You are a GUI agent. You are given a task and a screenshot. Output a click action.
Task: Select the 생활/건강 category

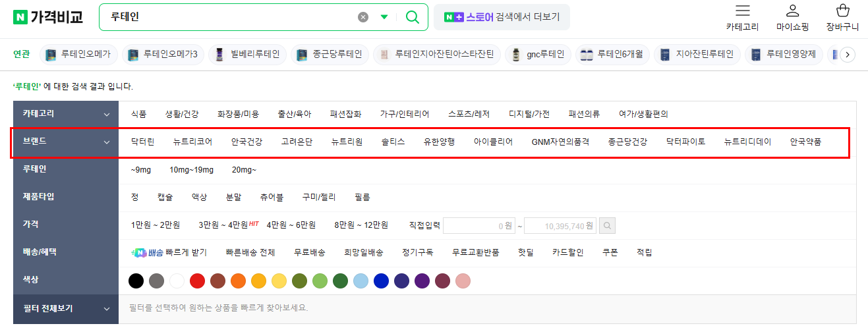tap(182, 114)
